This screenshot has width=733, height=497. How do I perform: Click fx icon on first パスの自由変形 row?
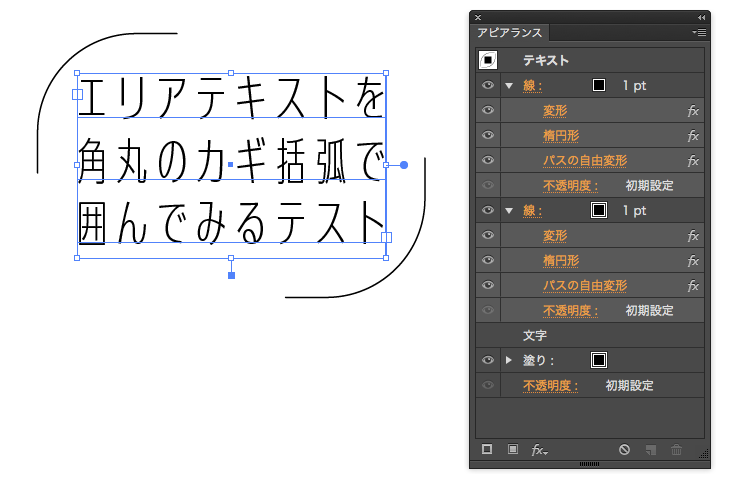[693, 161]
